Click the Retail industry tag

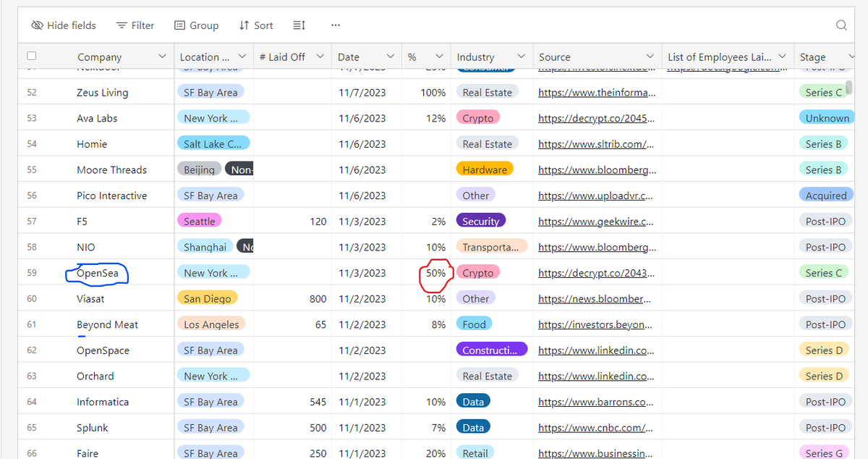click(x=475, y=453)
